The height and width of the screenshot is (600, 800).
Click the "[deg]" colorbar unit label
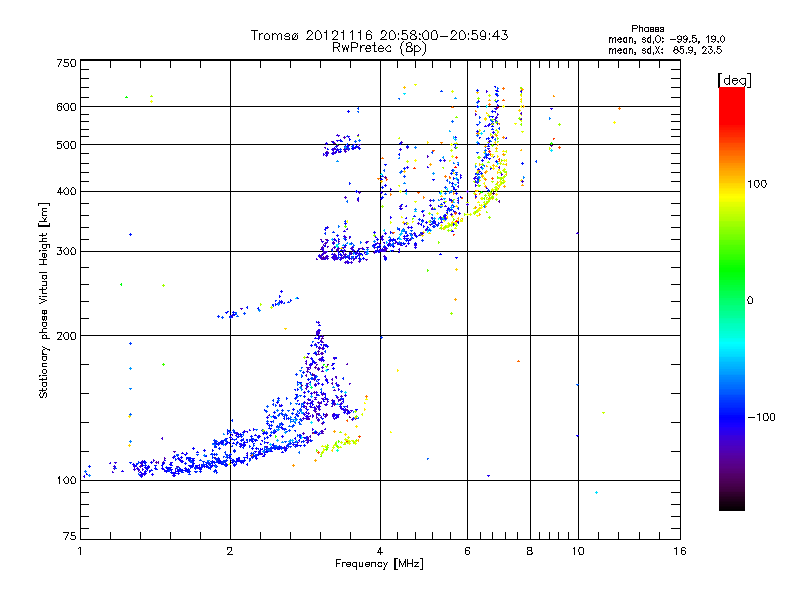tap(734, 80)
